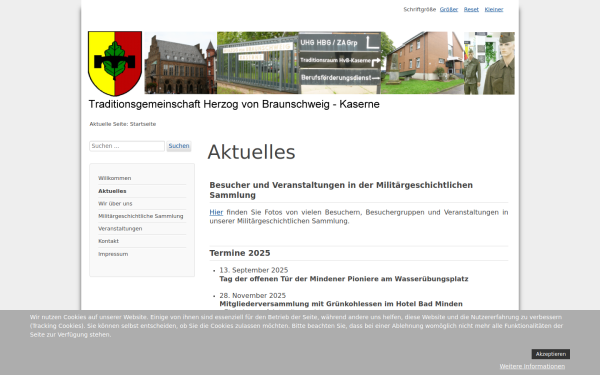Viewport: 600px width, 375px height.
Task: Open the Kontakt menu item
Action: pyautogui.click(x=108, y=241)
